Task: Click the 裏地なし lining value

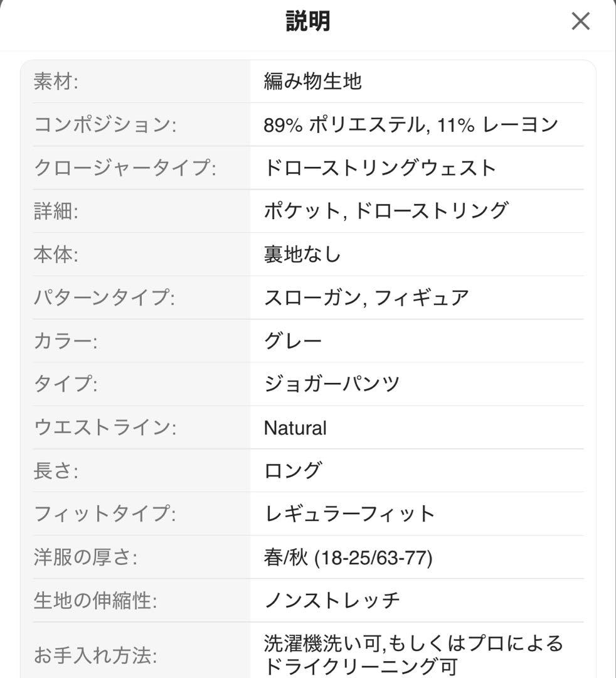Action: (x=302, y=254)
